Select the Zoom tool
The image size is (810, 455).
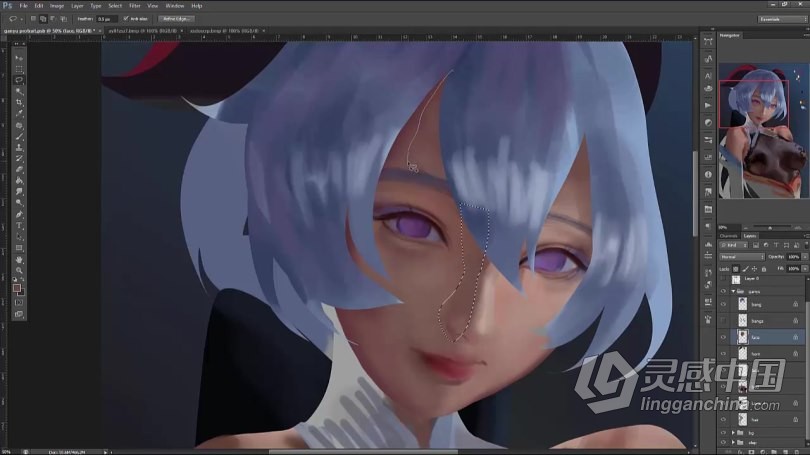point(19,270)
